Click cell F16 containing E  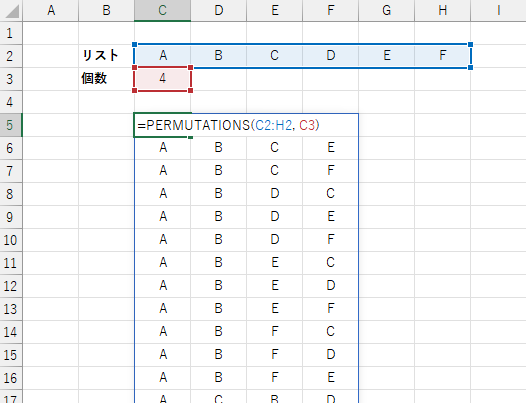tap(331, 378)
